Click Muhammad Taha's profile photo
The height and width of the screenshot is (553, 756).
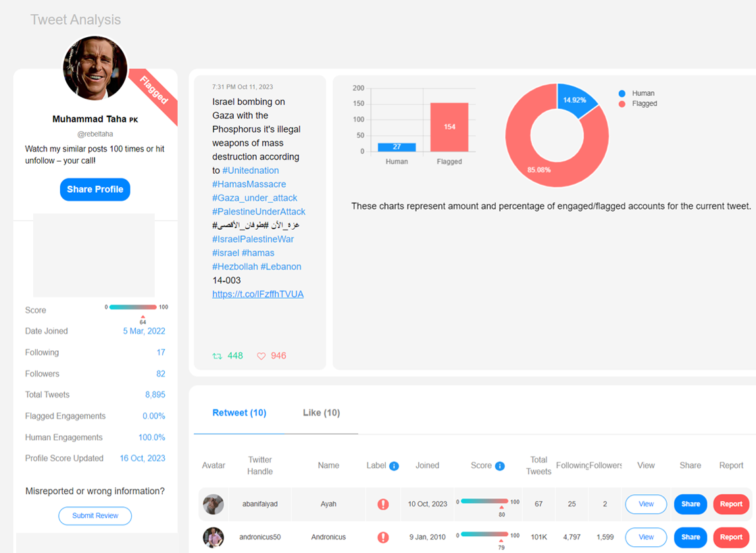point(95,68)
